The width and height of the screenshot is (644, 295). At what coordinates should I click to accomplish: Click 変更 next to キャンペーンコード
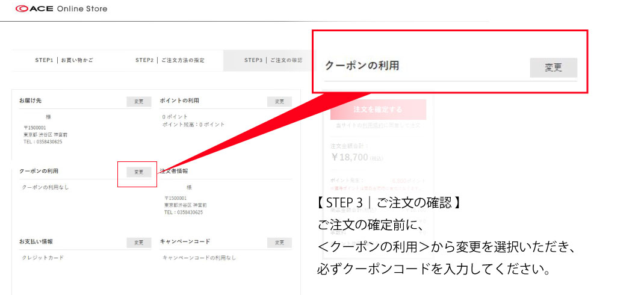[279, 243]
